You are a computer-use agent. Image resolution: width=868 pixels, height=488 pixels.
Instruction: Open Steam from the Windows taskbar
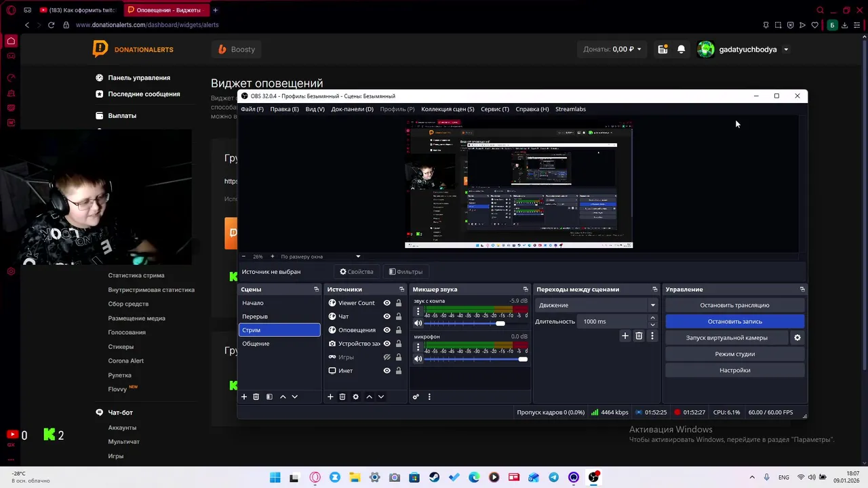(434, 477)
